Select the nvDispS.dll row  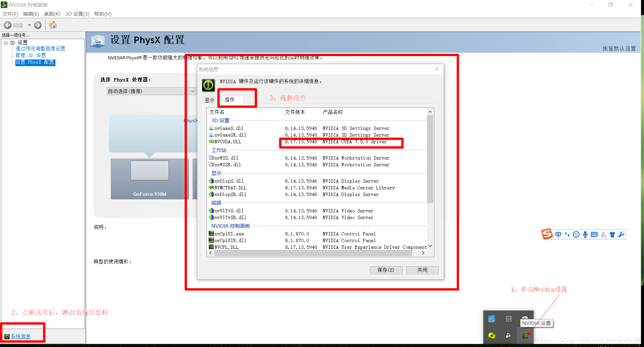tap(317, 181)
